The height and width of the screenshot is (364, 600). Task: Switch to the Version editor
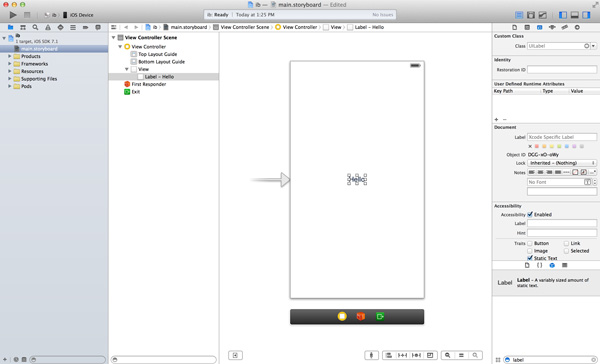(543, 15)
